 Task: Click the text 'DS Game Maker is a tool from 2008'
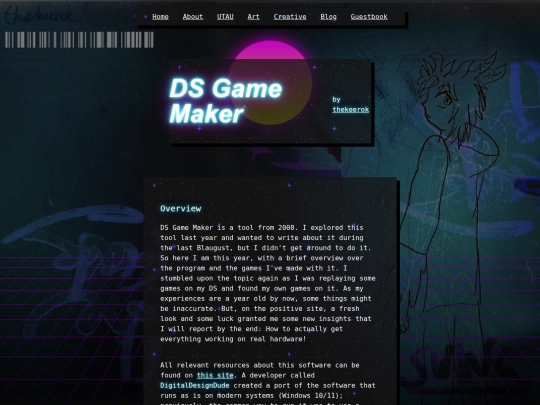pyautogui.click(x=227, y=228)
